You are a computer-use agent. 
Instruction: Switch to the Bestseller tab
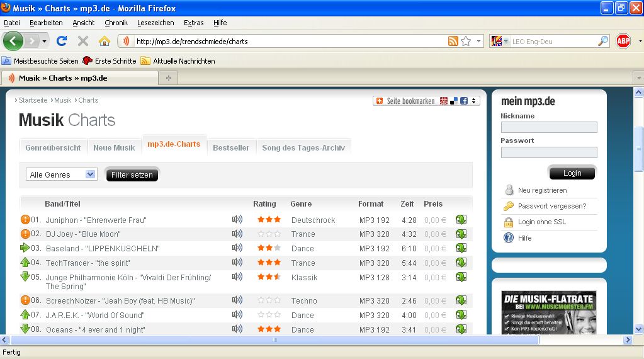coord(231,147)
